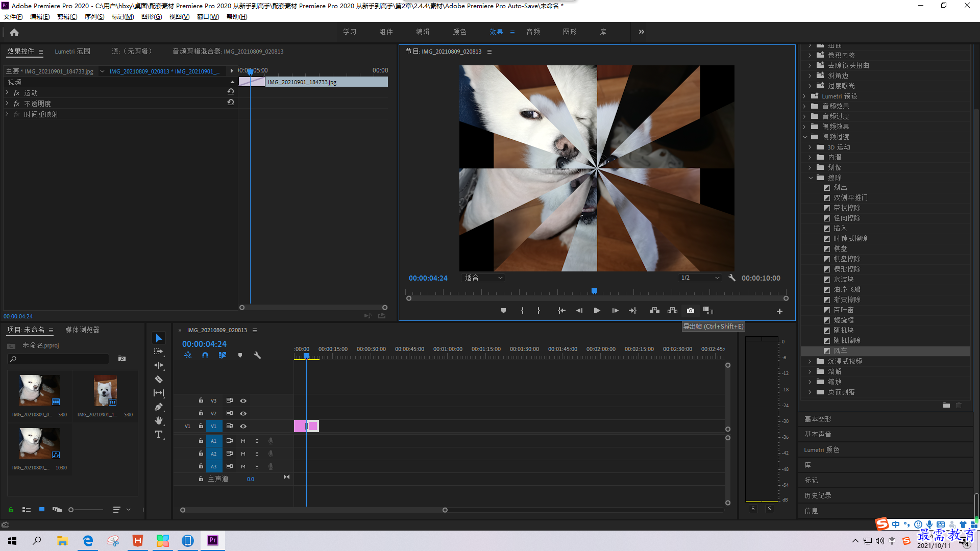
Task: Toggle lock on V3 track
Action: click(x=201, y=400)
